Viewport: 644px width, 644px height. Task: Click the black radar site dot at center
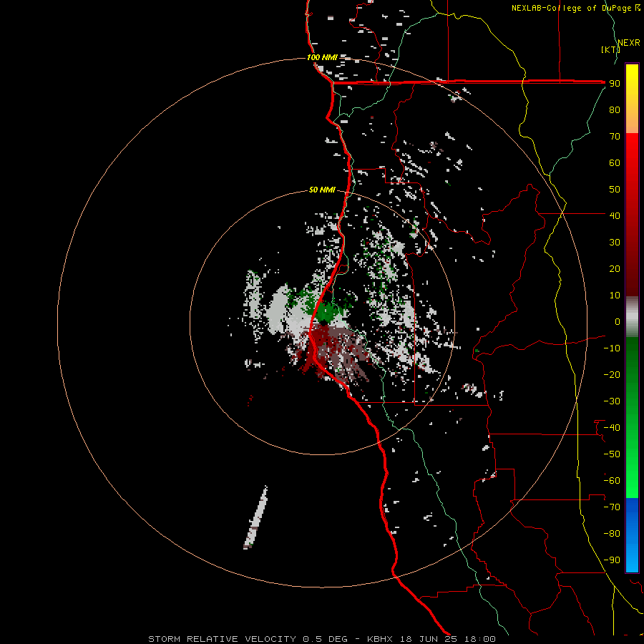pos(323,323)
